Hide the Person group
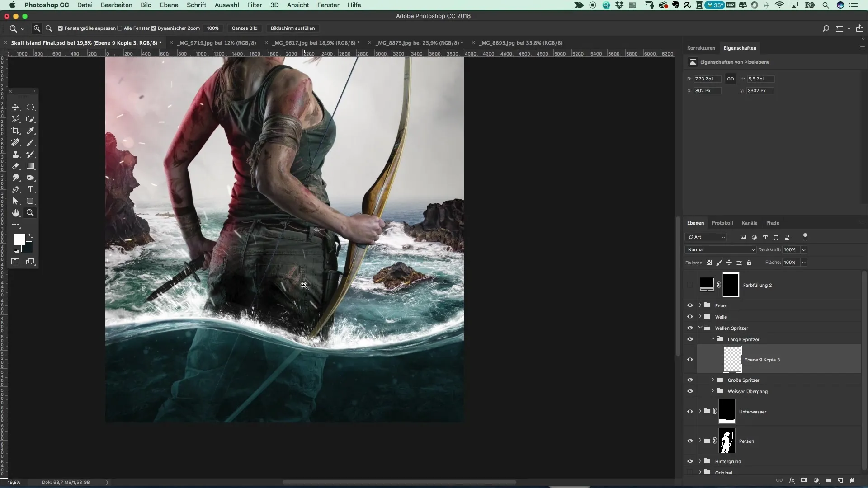868x488 pixels. point(690,441)
